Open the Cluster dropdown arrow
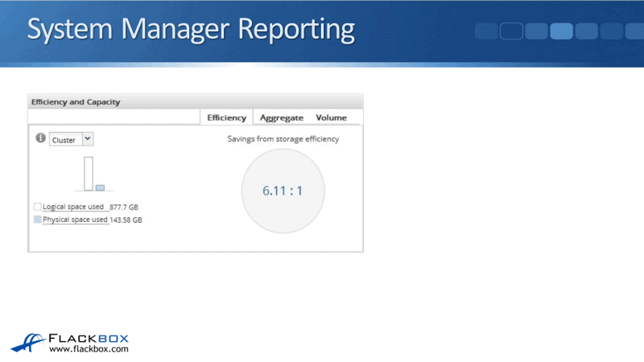 (88, 138)
